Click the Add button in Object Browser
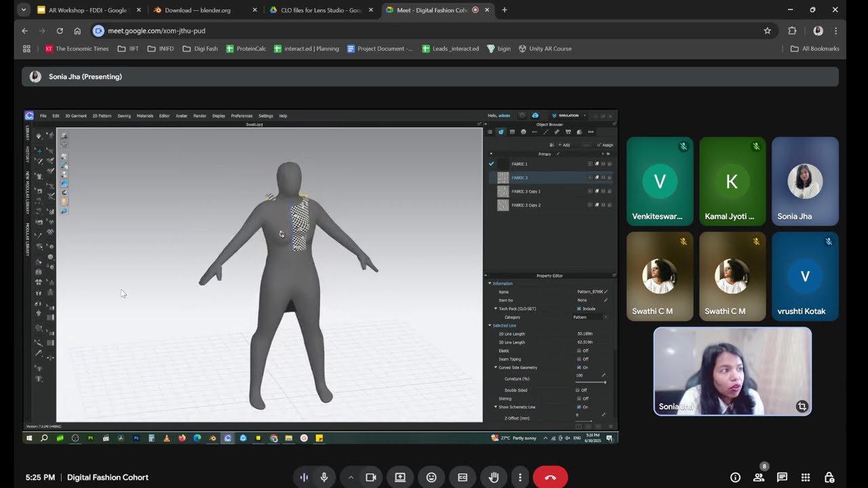This screenshot has width=868, height=488. tap(564, 145)
